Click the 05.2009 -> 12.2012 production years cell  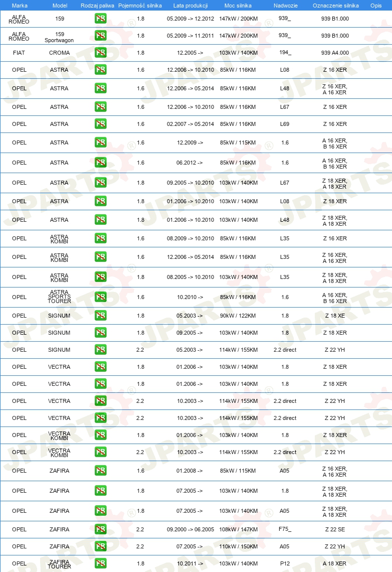pyautogui.click(x=190, y=19)
